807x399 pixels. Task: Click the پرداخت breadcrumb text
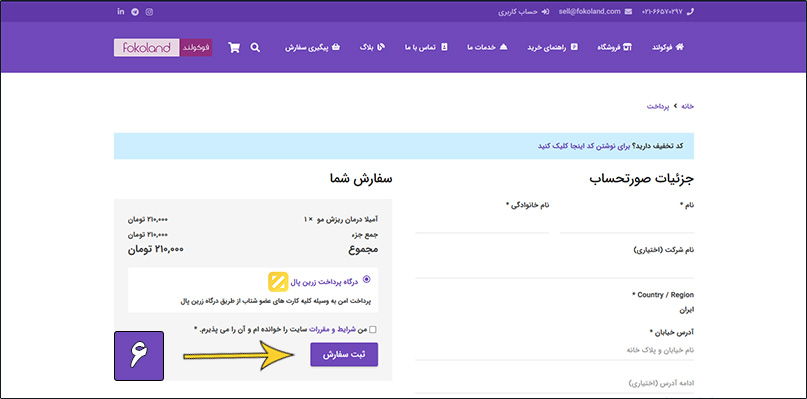[657, 106]
